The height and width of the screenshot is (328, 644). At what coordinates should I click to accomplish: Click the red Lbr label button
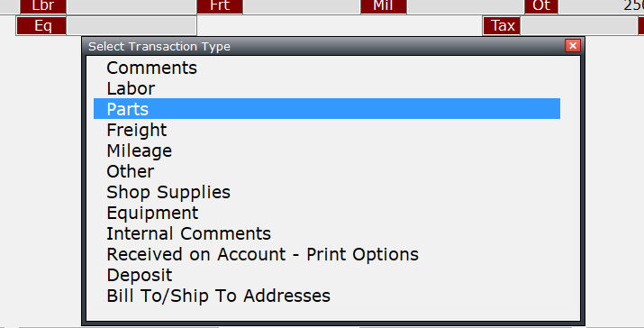click(x=43, y=6)
